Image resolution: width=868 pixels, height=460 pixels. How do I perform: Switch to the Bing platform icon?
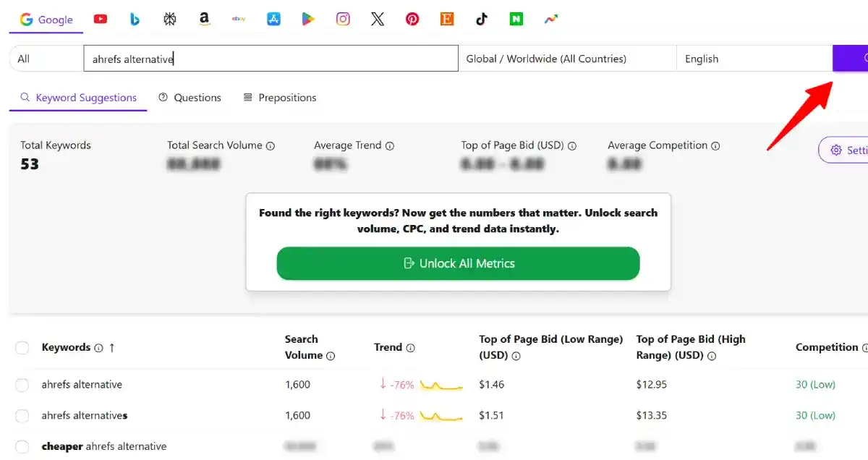coord(135,20)
